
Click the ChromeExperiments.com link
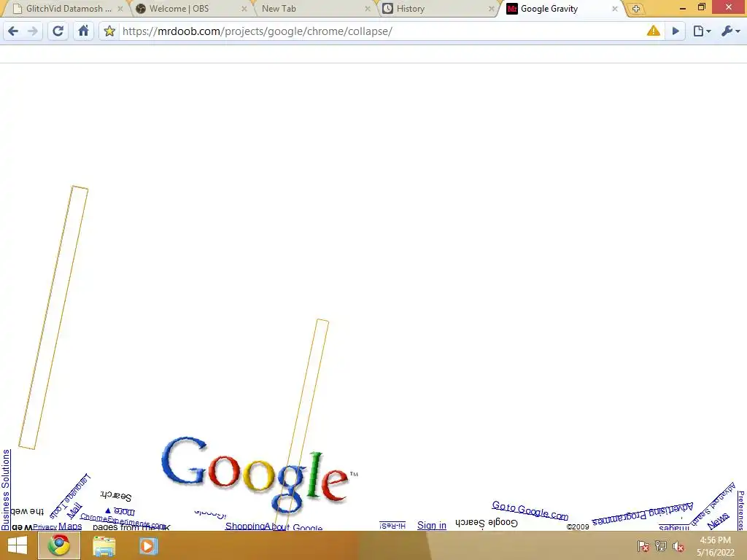[122, 521]
